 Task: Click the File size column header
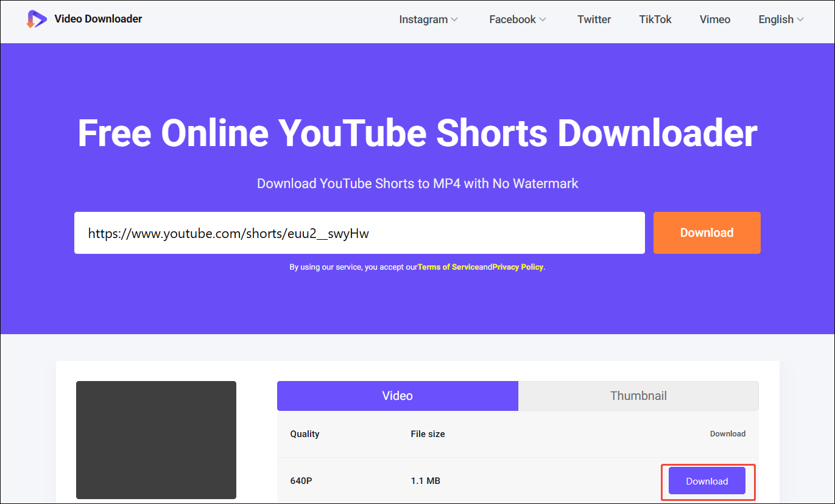[x=428, y=434]
